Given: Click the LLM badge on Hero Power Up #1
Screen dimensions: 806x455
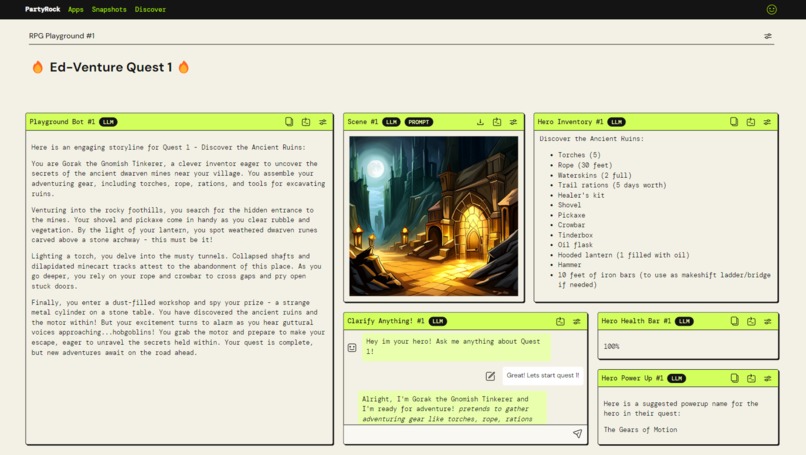Looking at the screenshot, I should pyautogui.click(x=676, y=378).
